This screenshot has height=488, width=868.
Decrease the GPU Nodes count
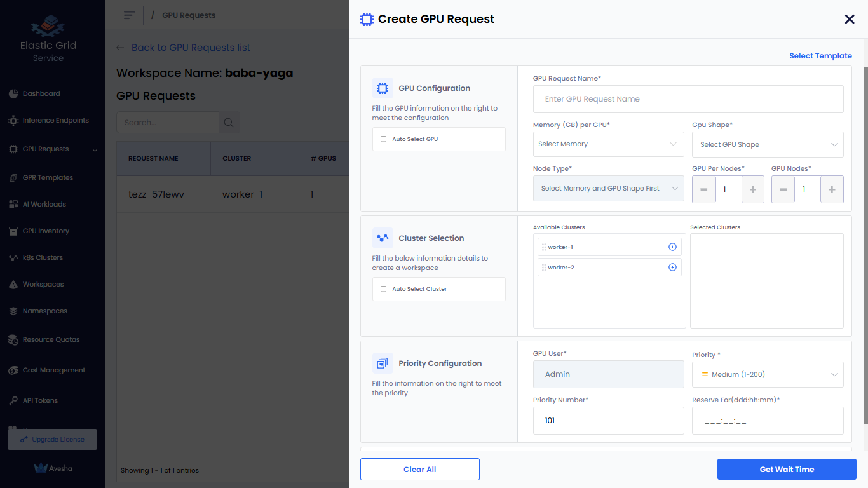tap(783, 189)
